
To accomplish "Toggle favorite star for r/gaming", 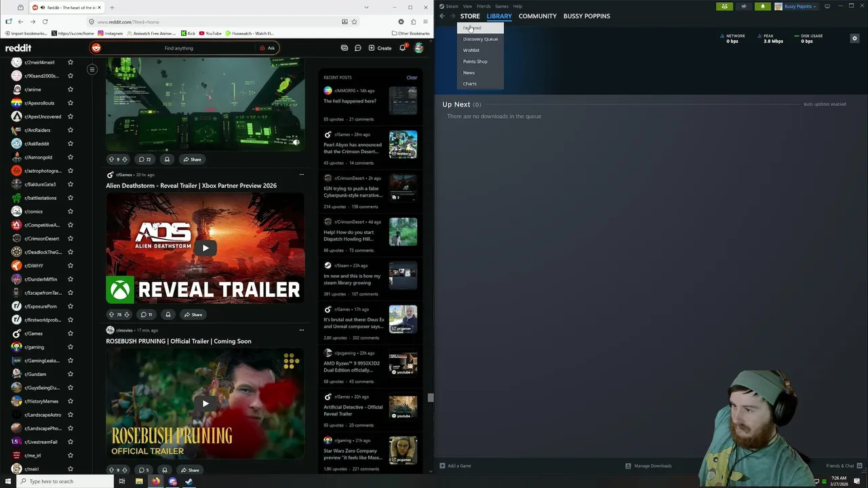I will click(x=70, y=347).
